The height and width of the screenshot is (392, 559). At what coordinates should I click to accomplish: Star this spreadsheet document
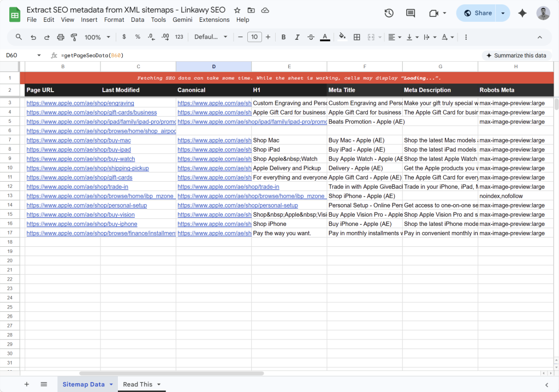(x=237, y=10)
